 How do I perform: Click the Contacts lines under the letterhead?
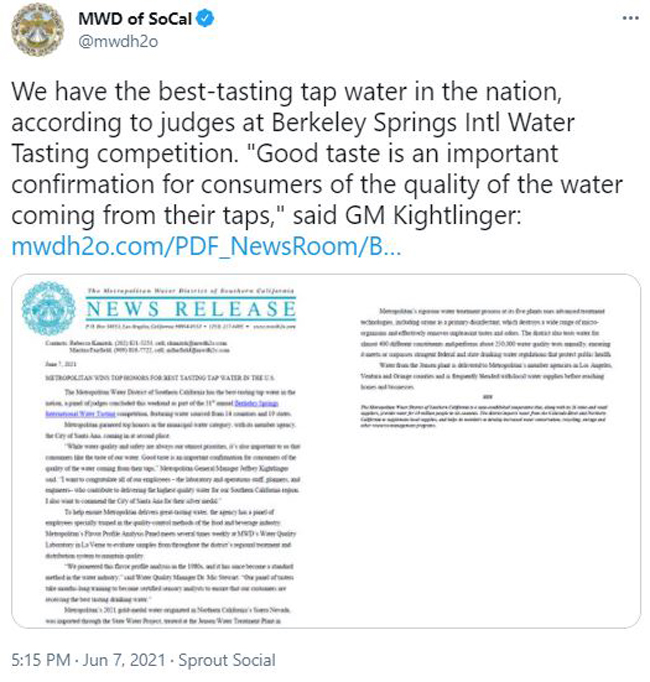pyautogui.click(x=137, y=346)
